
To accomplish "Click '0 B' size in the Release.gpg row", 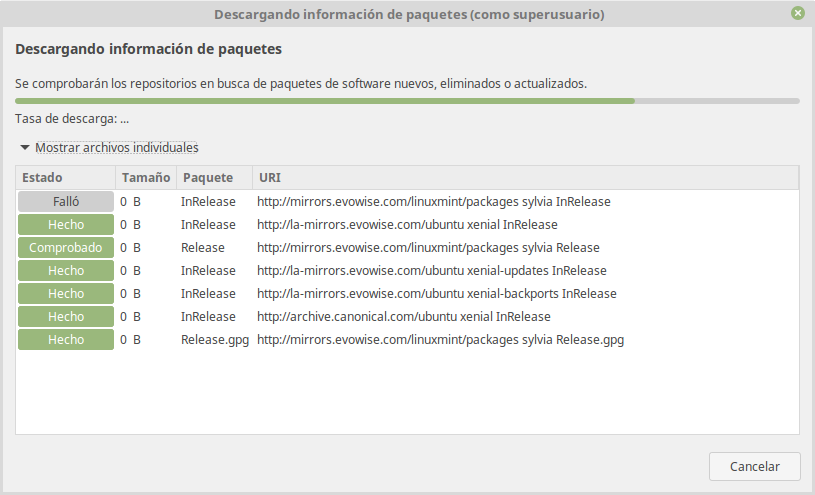I will (130, 340).
